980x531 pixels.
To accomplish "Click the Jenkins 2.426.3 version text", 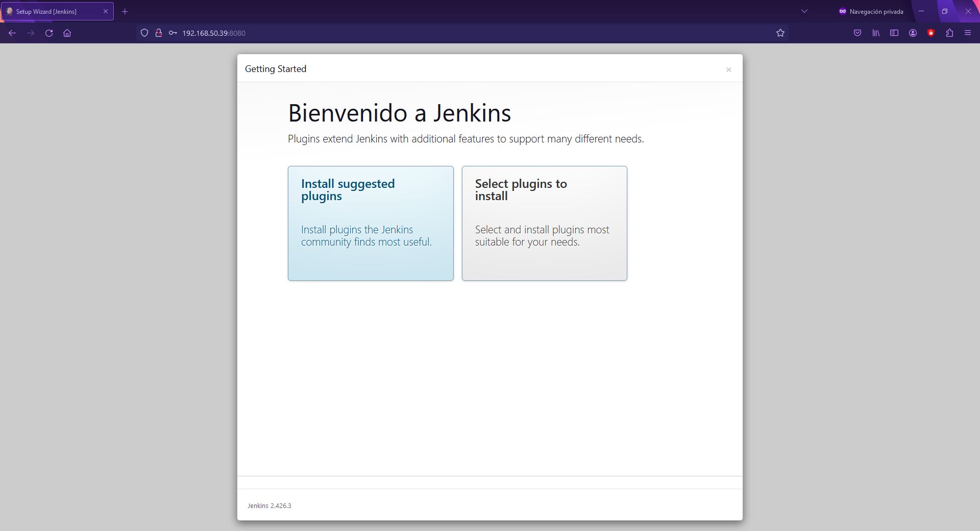I will click(269, 506).
